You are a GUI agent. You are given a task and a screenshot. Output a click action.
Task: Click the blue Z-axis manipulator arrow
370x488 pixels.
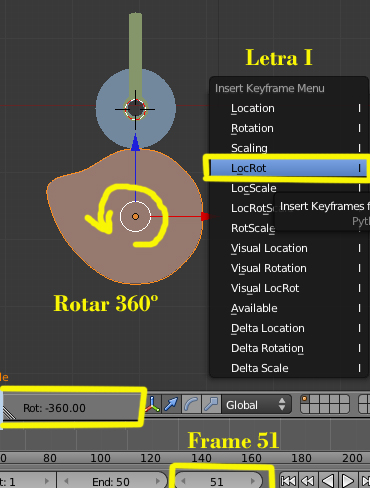135,143
